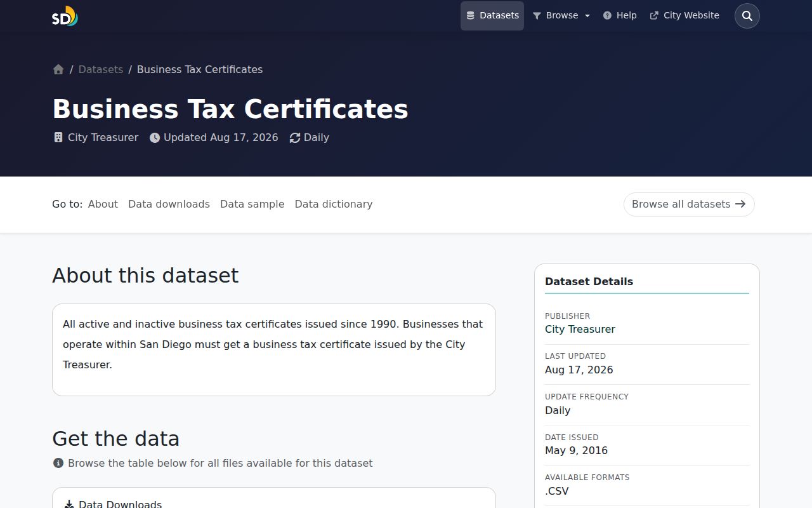Open City Treasurer publisher link in details
The width and height of the screenshot is (812, 508).
[580, 329]
